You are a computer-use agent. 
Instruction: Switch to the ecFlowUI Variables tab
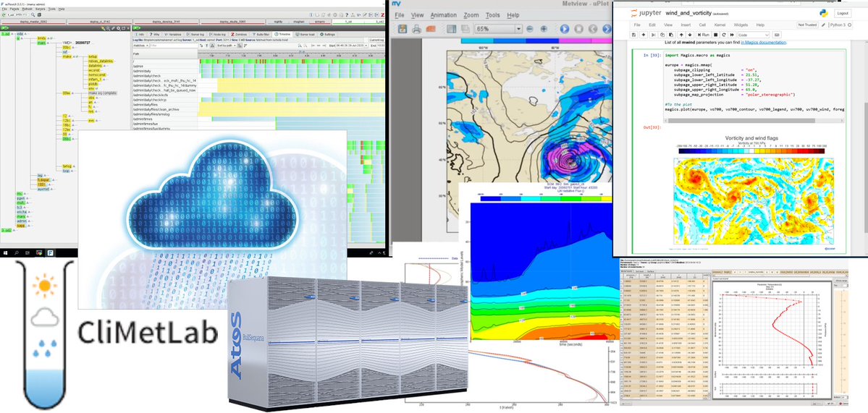(173, 34)
